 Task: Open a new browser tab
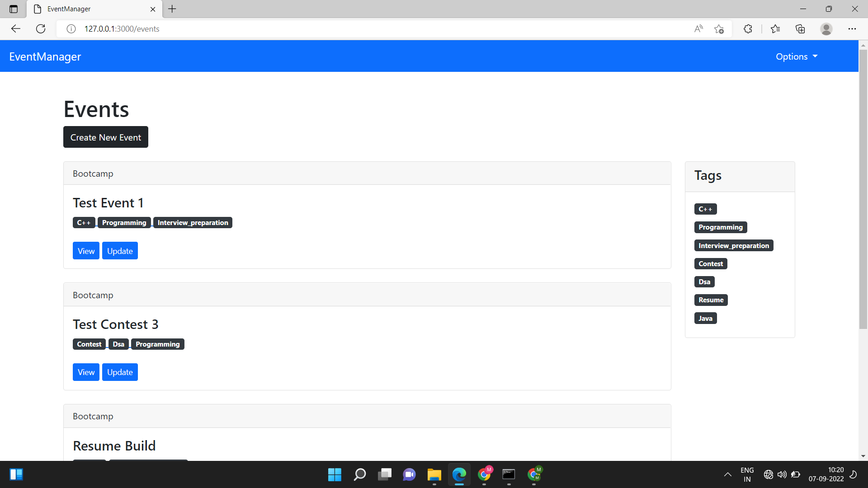click(172, 9)
